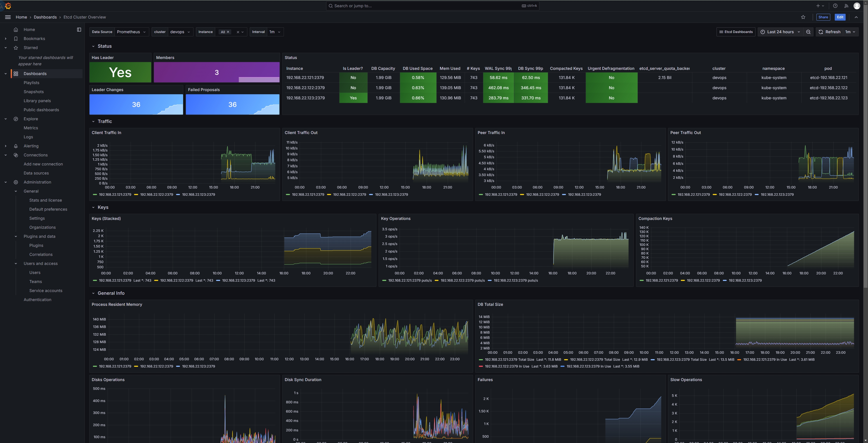868x443 pixels.
Task: Click the Edit dashboard button
Action: 840,17
